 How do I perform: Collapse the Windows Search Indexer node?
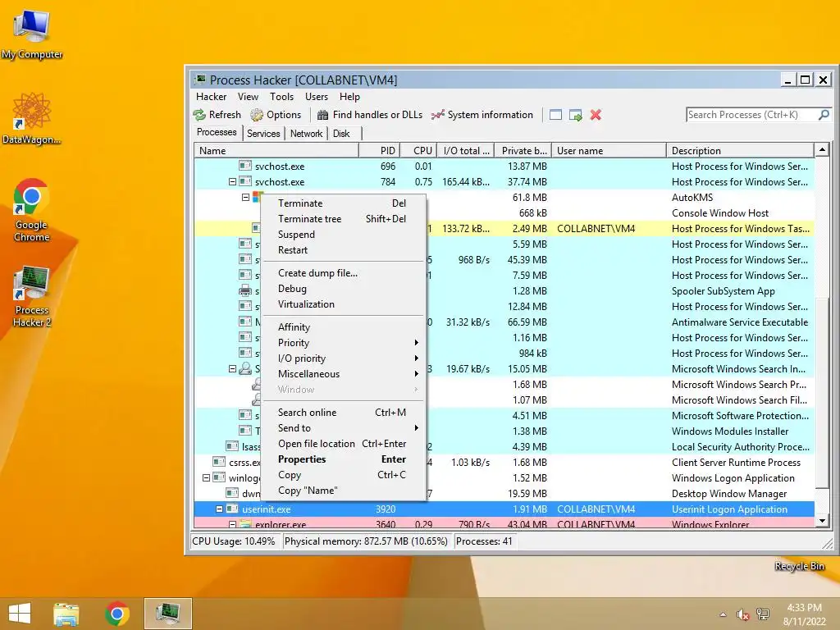point(232,368)
